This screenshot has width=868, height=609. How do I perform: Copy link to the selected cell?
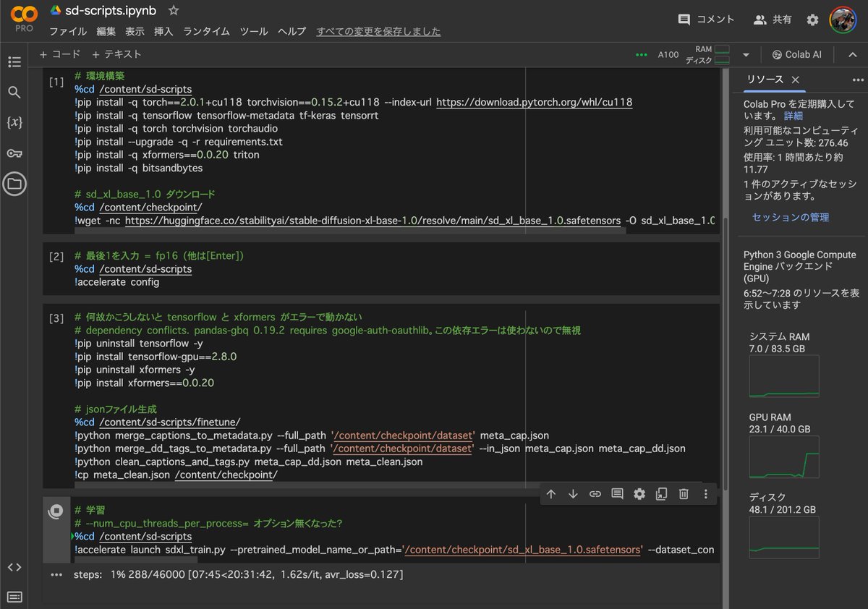pyautogui.click(x=595, y=494)
